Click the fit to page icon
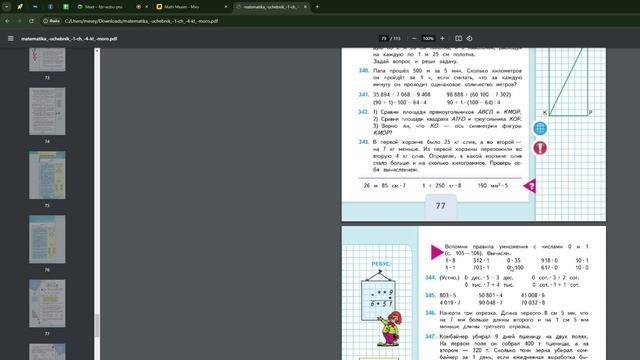 (458, 38)
